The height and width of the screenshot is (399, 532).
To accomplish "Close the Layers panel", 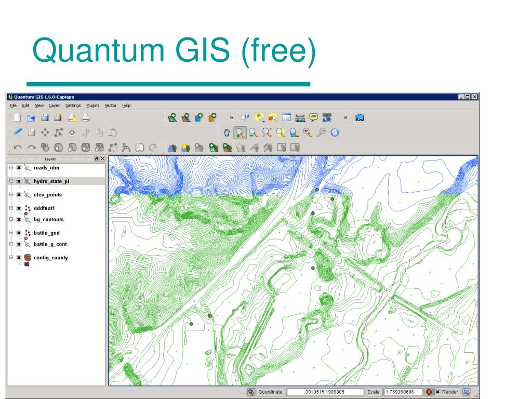I will point(102,158).
